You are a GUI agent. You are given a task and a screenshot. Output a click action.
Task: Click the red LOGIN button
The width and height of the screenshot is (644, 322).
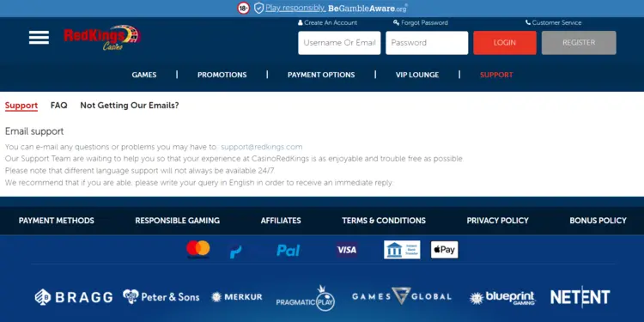[505, 43]
